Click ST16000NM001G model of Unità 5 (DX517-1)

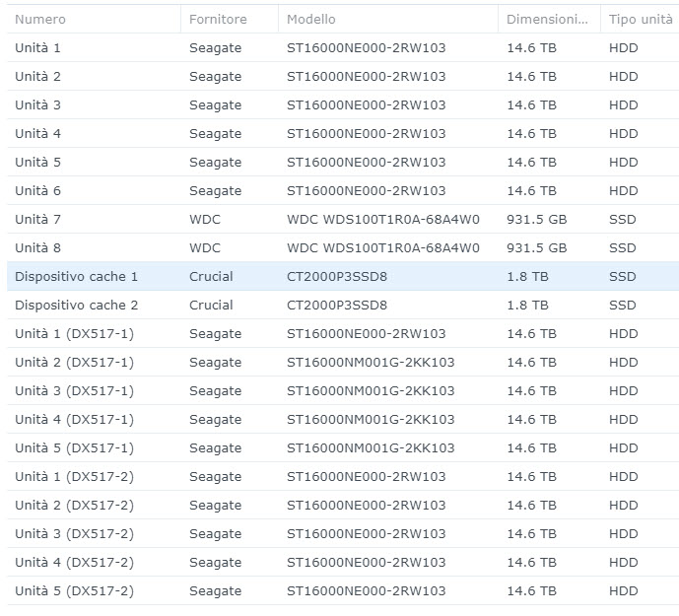[371, 447]
